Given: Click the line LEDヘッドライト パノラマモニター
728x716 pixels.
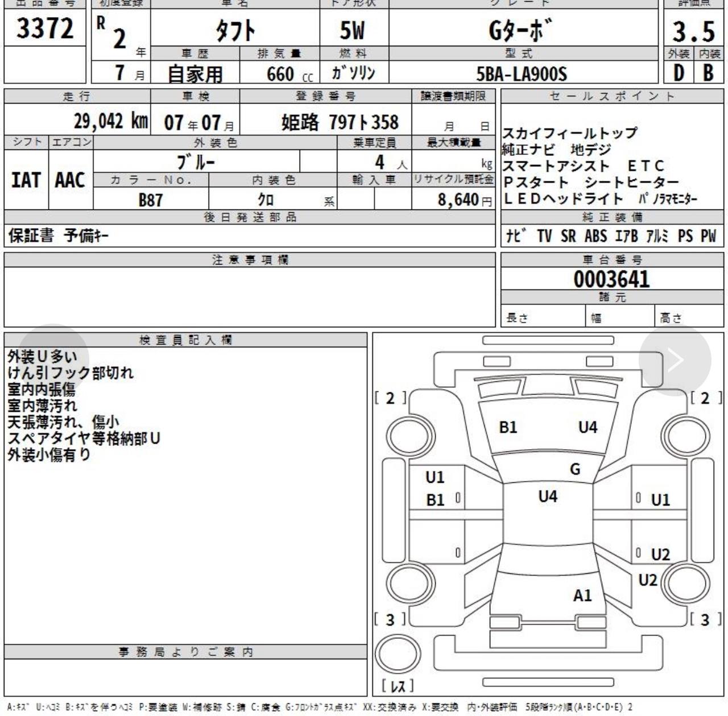Looking at the screenshot, I should pyautogui.click(x=601, y=199).
